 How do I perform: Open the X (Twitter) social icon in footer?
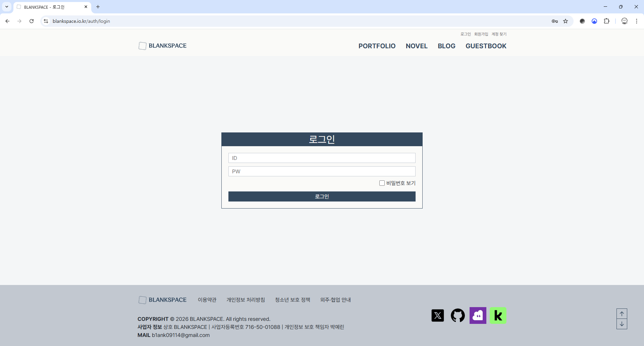click(x=437, y=315)
